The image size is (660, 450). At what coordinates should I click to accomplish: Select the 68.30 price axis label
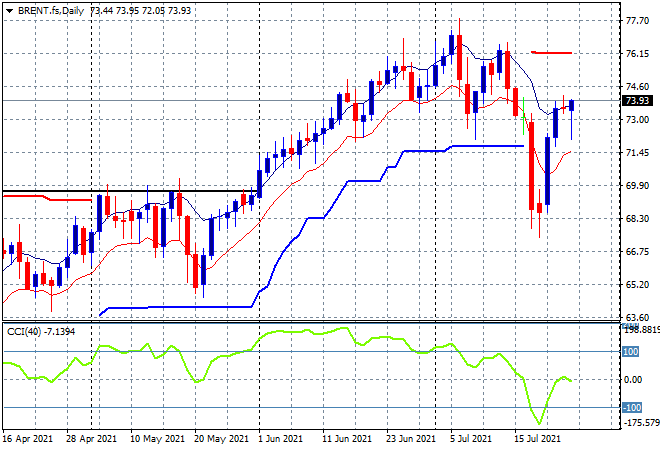[x=637, y=218]
